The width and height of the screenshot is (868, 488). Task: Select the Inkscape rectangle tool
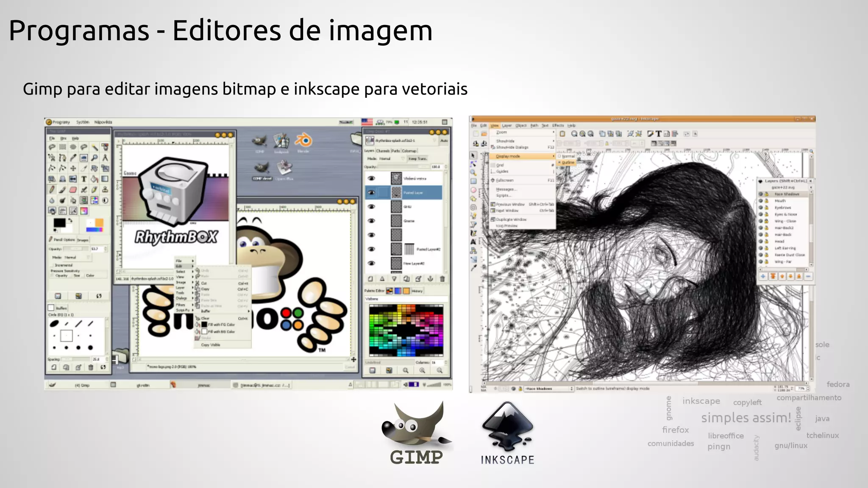click(x=473, y=181)
